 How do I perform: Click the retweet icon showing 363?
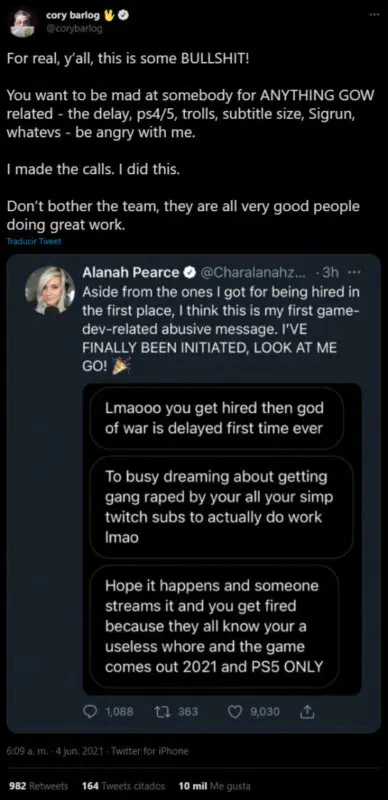tap(161, 712)
